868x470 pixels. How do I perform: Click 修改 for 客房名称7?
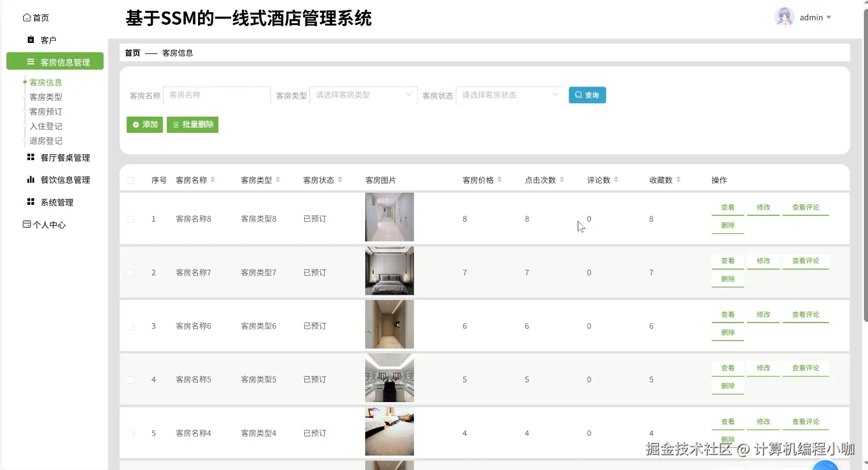click(x=763, y=261)
